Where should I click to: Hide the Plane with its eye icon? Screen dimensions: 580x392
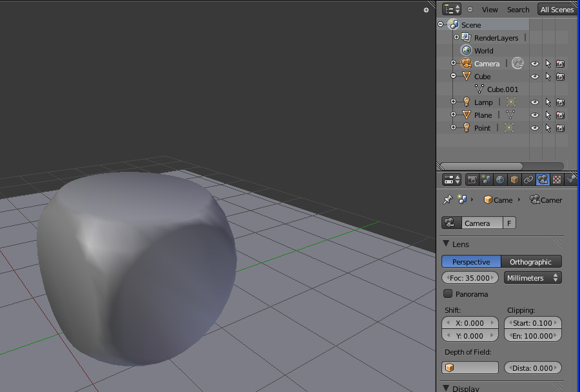[534, 115]
